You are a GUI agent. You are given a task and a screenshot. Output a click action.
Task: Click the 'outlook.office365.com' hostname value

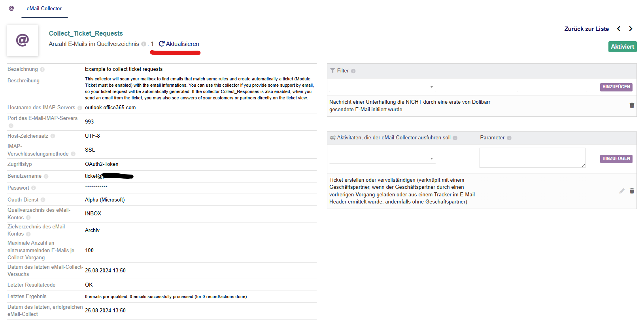[110, 108]
